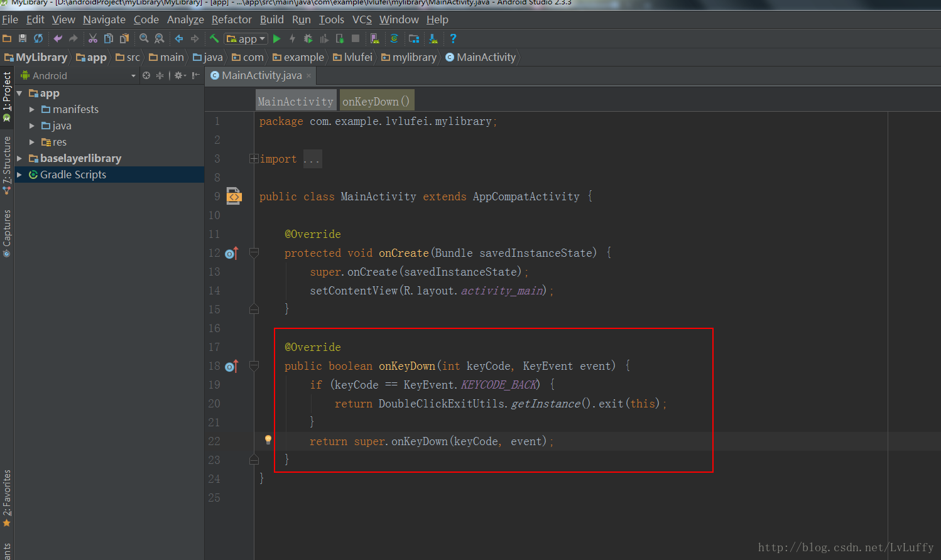This screenshot has width=941, height=560.
Task: Click the related XML file icon on line 9
Action: pyautogui.click(x=234, y=196)
